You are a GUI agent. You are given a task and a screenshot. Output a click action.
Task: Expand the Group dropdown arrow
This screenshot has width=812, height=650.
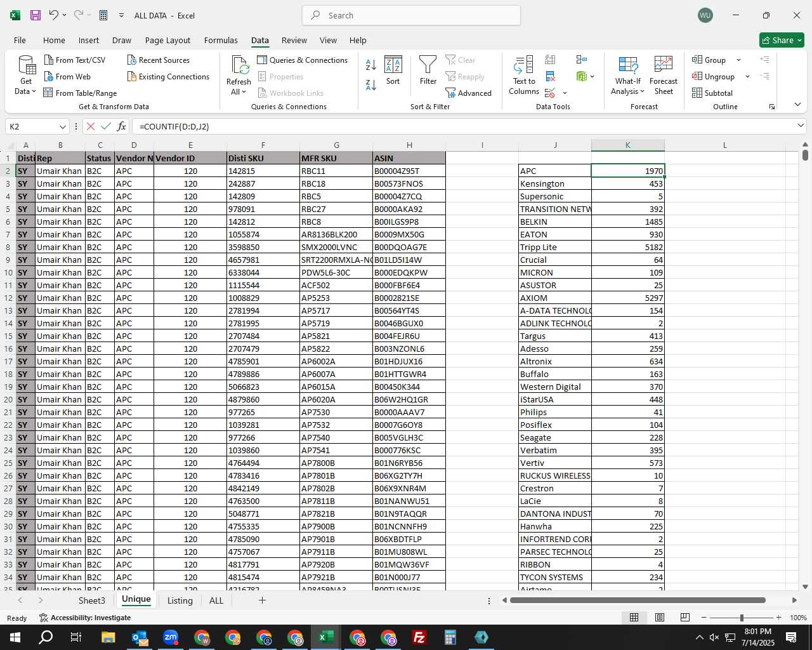(x=738, y=60)
